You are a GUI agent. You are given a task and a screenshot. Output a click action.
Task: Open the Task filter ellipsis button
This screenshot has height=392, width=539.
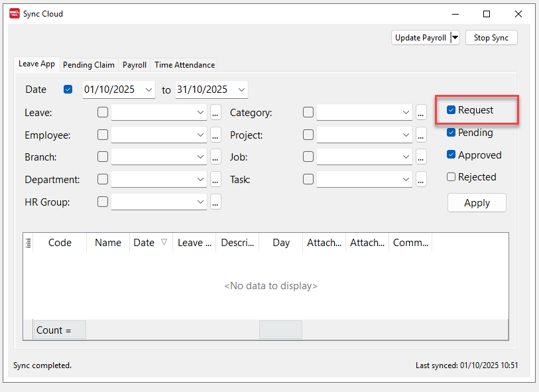point(421,179)
